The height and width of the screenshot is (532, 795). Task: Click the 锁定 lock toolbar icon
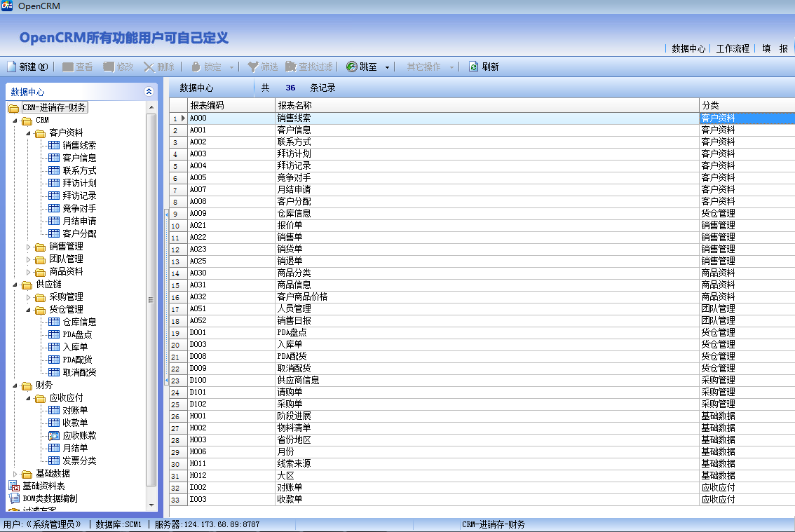(196, 67)
